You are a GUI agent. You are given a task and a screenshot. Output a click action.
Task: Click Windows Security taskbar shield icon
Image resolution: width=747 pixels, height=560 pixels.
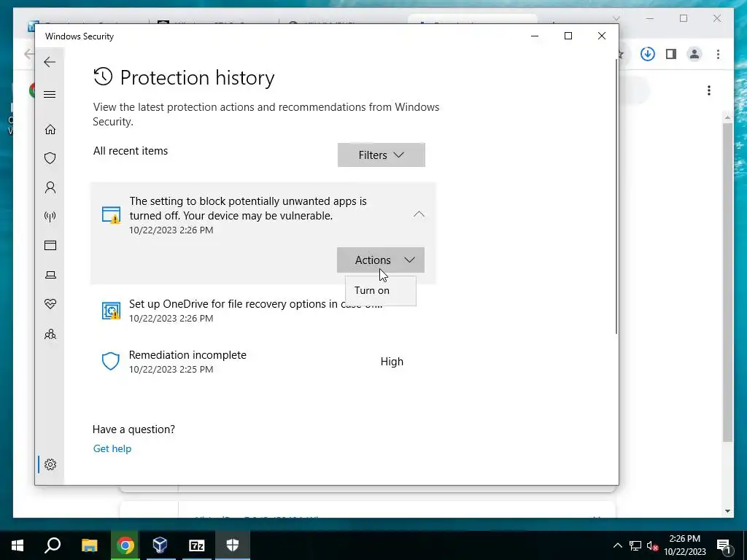233,545
